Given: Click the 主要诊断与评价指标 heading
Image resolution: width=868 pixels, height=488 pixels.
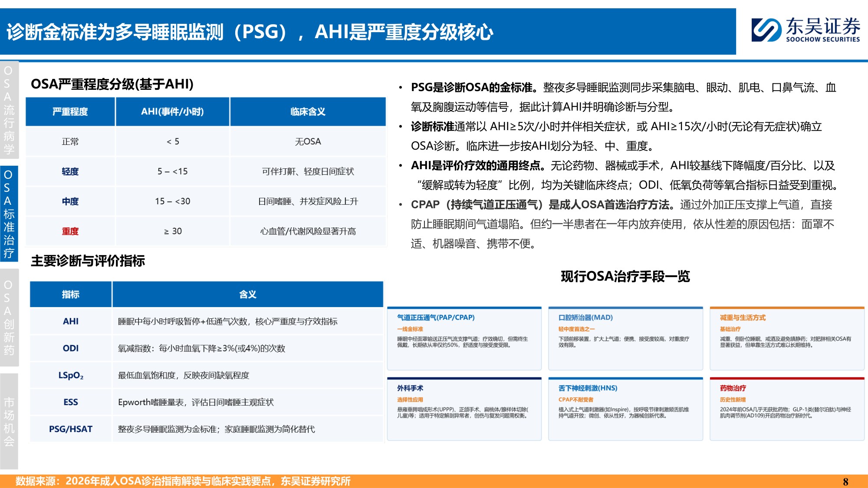Looking at the screenshot, I should (88, 261).
